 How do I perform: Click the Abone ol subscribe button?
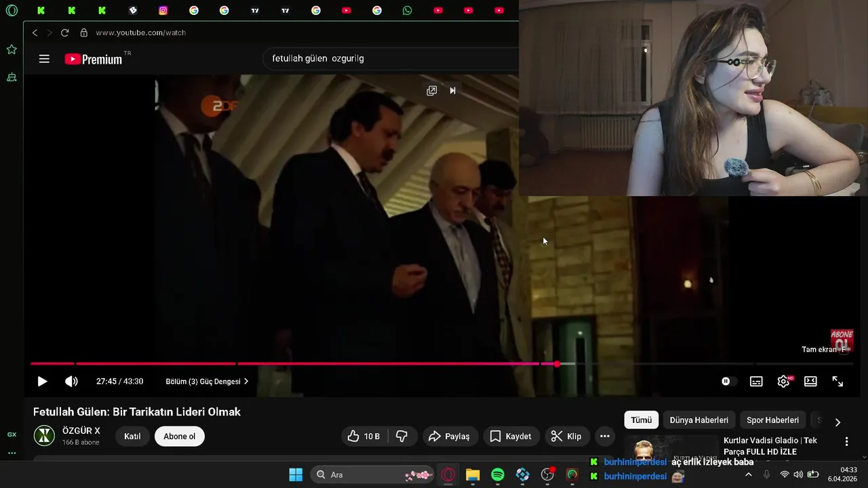pyautogui.click(x=180, y=436)
